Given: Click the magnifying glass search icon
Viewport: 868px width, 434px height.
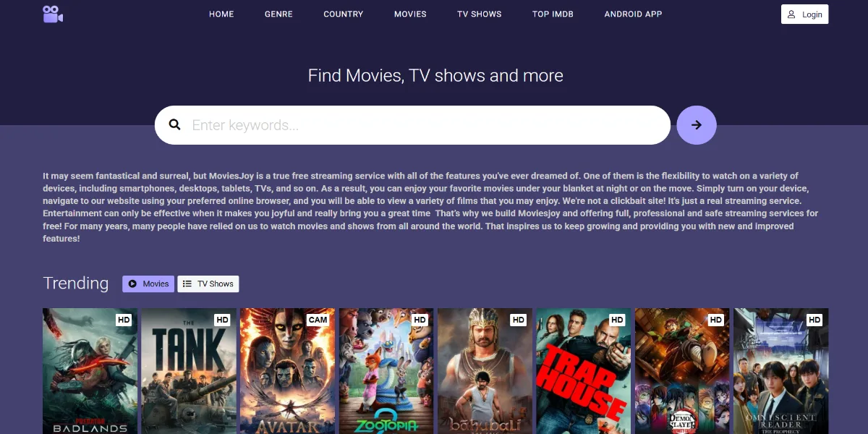Looking at the screenshot, I should (x=174, y=124).
